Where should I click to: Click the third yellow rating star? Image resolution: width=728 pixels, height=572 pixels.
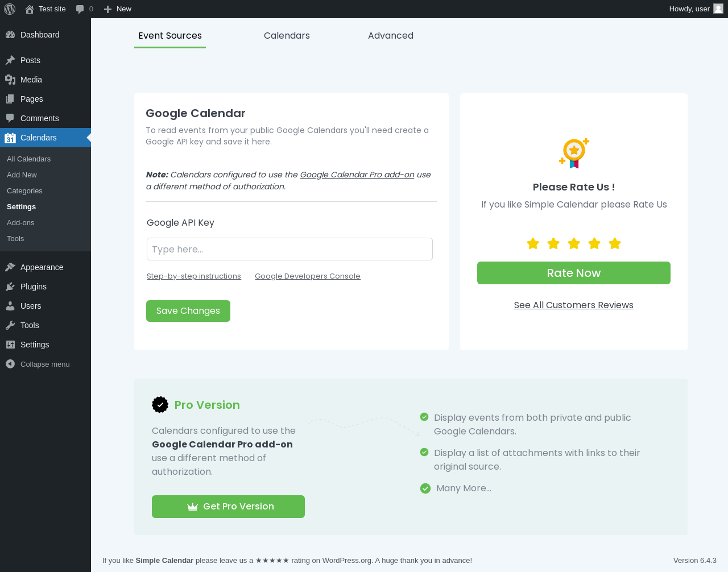click(x=574, y=244)
